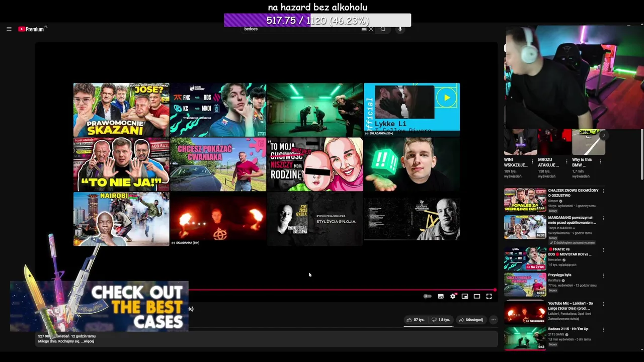Open options for MANDAMANO video
Viewport: 644px width, 362px height.
603,219
